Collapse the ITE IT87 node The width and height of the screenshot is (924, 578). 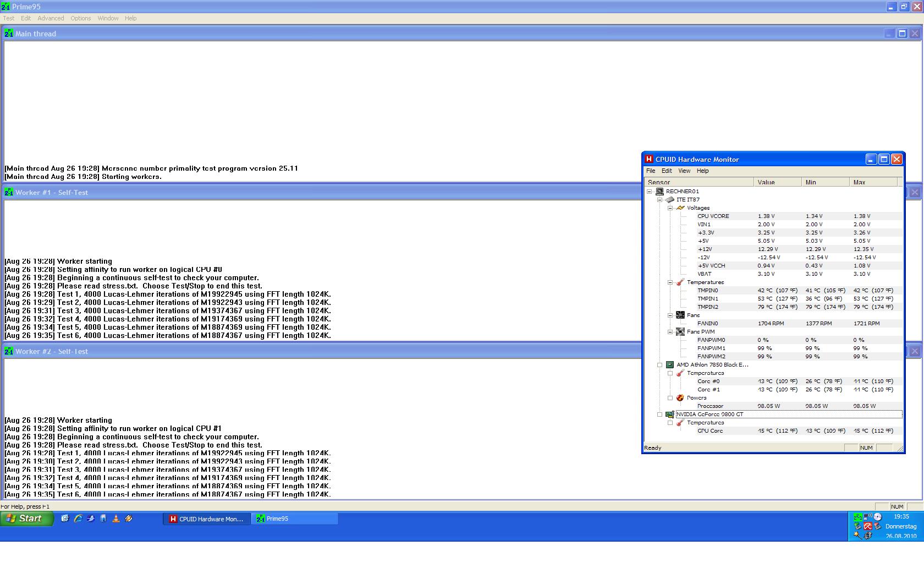click(659, 200)
